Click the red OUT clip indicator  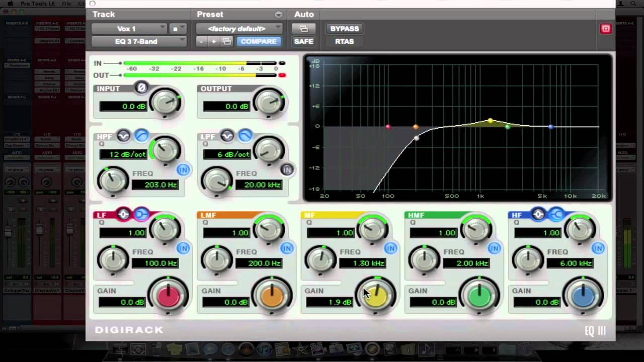[x=282, y=75]
